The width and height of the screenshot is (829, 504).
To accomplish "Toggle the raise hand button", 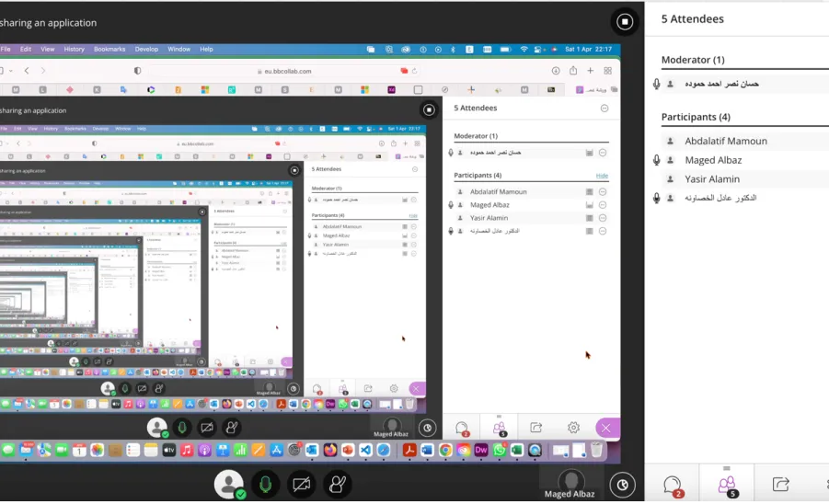I will click(x=338, y=484).
